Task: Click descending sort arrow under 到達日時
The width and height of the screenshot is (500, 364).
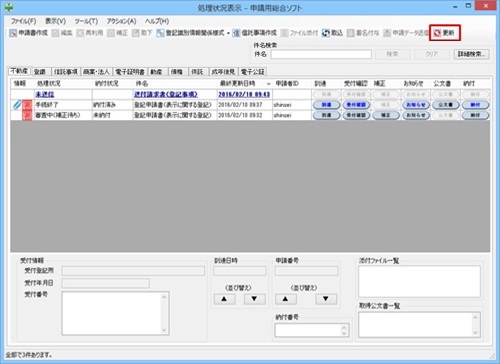Action: pyautogui.click(x=254, y=299)
